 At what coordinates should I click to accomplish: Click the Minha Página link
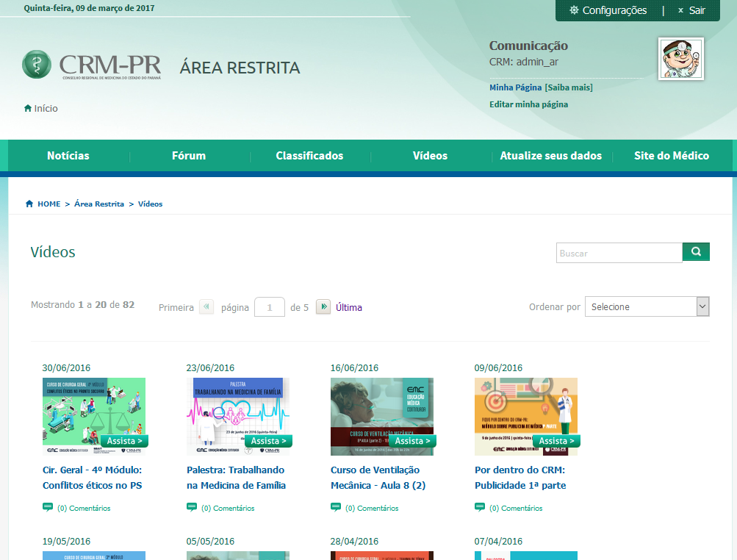(516, 87)
